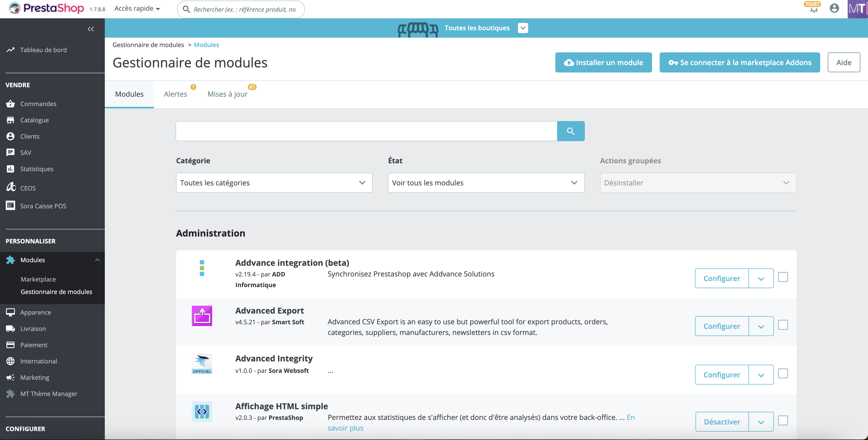Focus the module search input field
The image size is (868, 440).
click(366, 131)
